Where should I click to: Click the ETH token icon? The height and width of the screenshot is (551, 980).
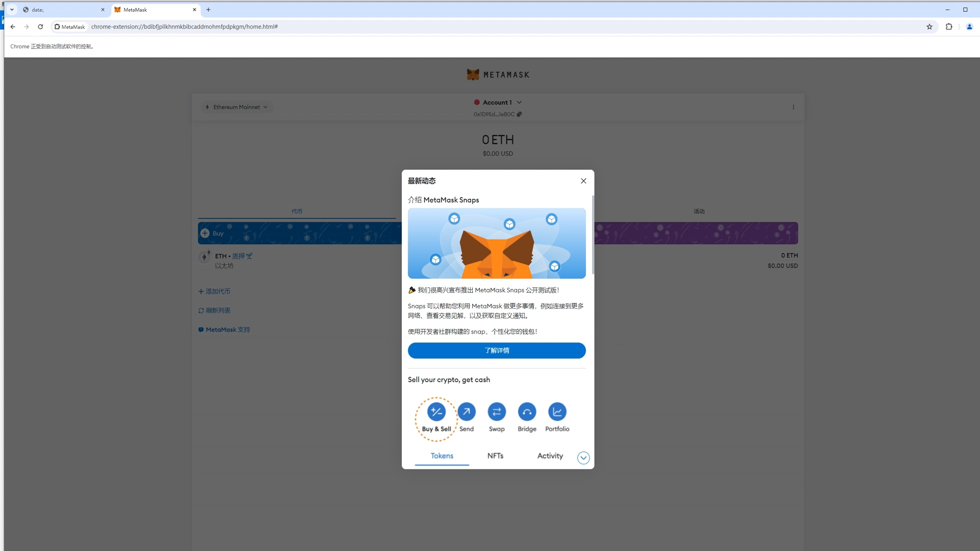(x=204, y=257)
